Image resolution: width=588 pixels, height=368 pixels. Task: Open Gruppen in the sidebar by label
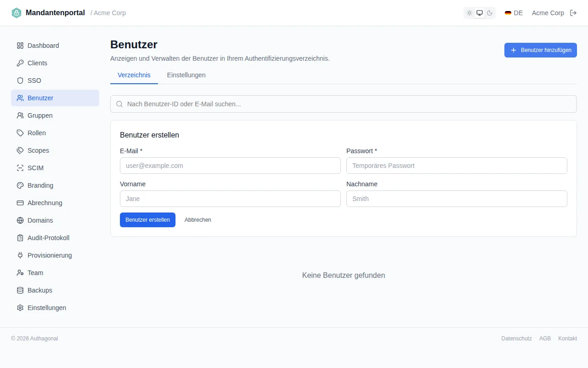40,115
